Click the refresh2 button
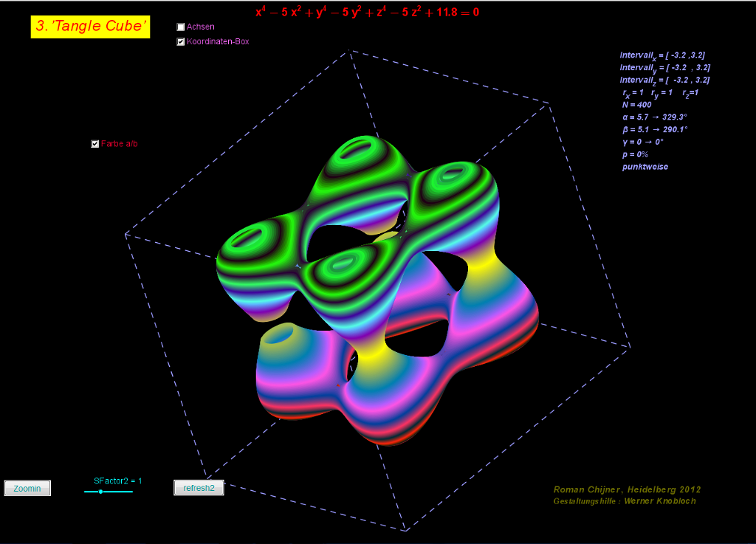This screenshot has width=756, height=544. (x=199, y=488)
